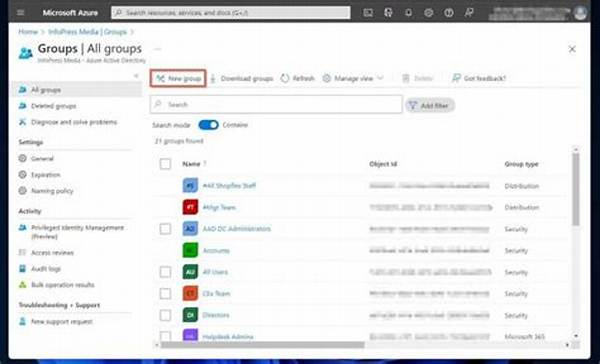Click the green Accounts group avatar
The image size is (600, 364).
(x=190, y=250)
